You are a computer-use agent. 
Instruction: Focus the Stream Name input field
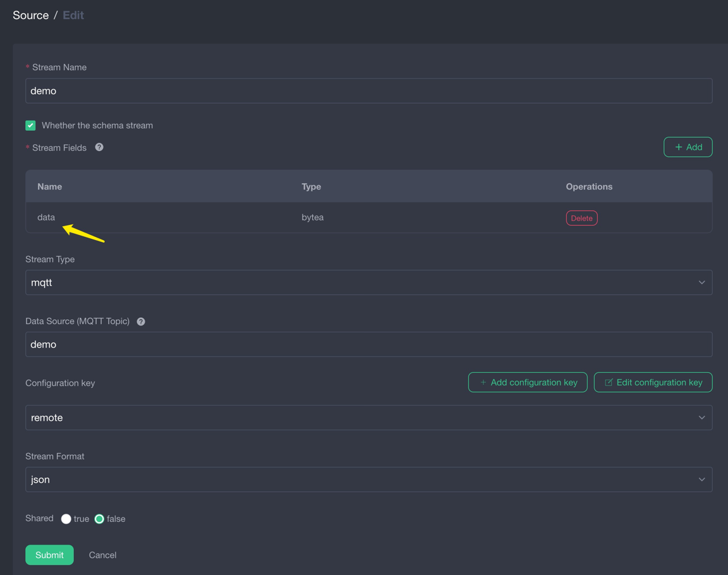368,91
